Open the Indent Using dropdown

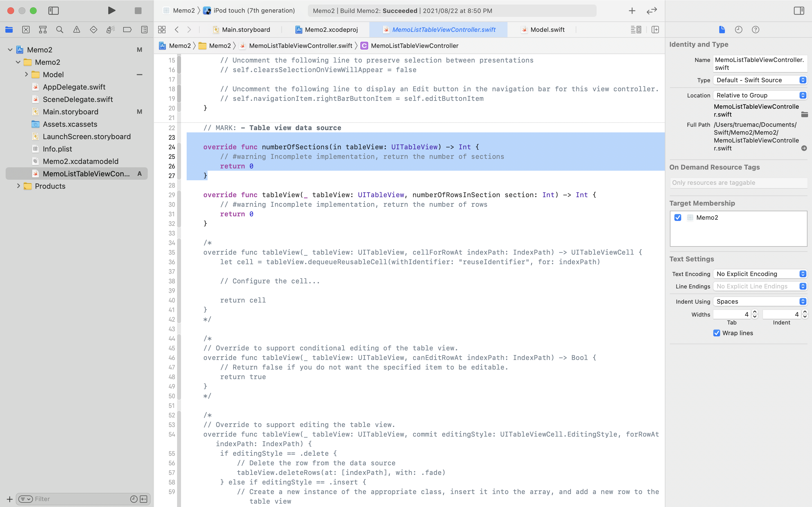coord(760,301)
